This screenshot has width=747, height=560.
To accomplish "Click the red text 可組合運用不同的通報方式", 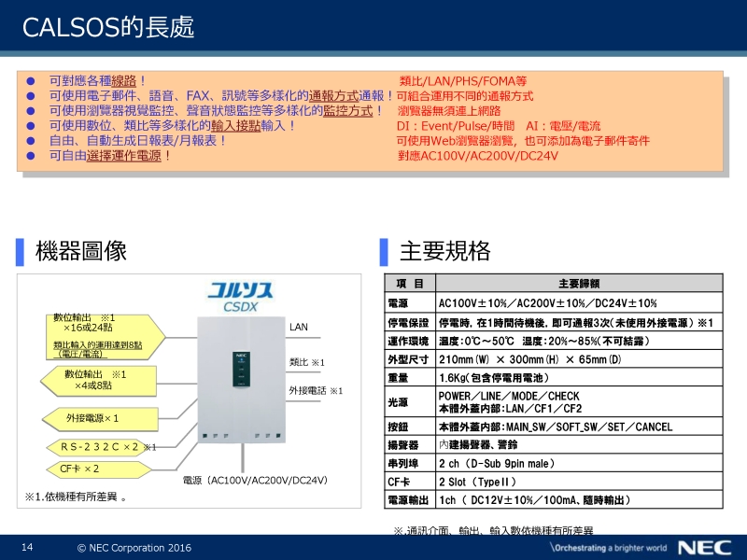I will point(465,96).
